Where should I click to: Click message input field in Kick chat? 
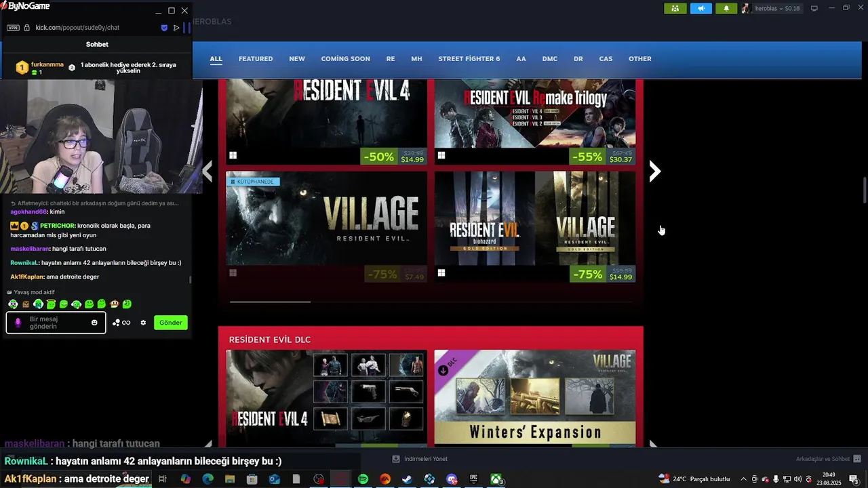point(56,323)
